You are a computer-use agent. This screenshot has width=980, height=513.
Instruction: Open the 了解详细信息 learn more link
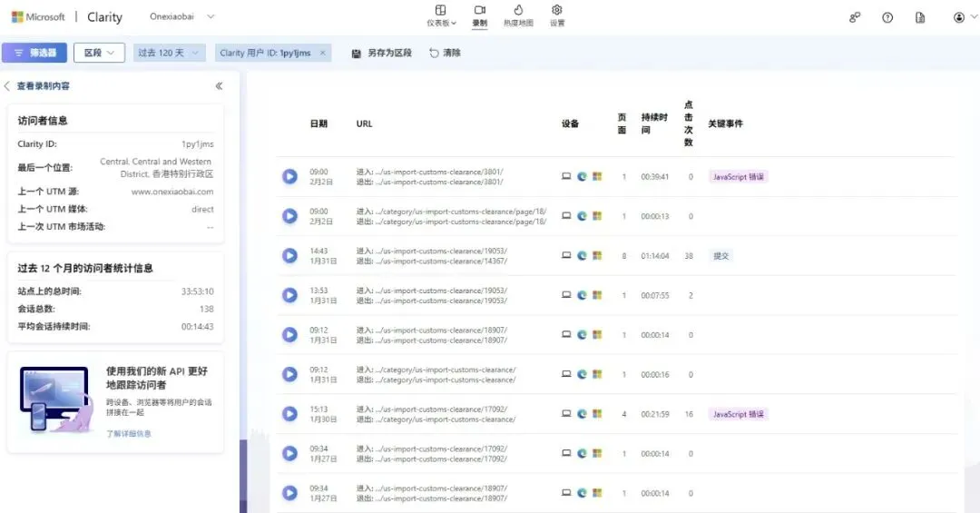129,434
